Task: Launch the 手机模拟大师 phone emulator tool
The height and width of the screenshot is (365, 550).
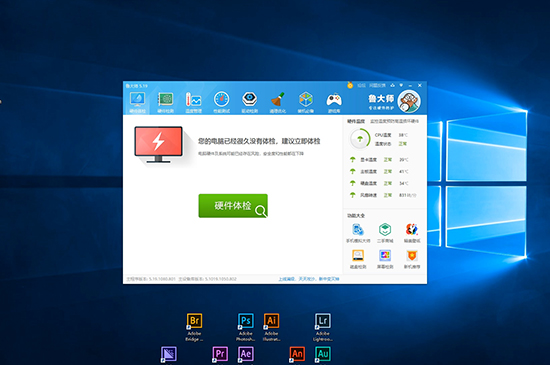Action: pyautogui.click(x=358, y=233)
